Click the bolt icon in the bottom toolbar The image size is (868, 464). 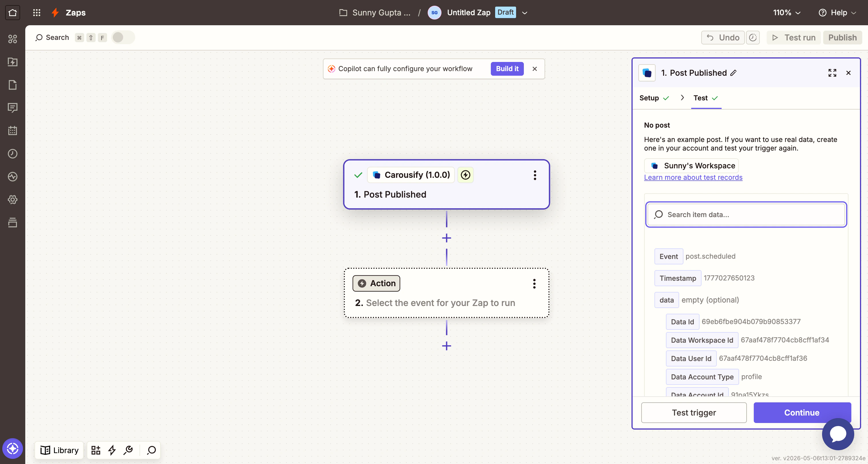[x=112, y=450]
